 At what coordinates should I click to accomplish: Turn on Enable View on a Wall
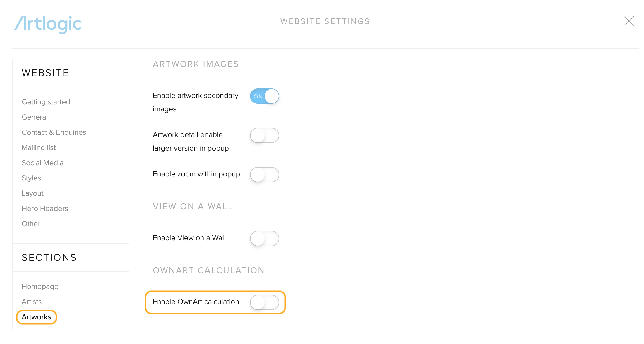coord(264,239)
